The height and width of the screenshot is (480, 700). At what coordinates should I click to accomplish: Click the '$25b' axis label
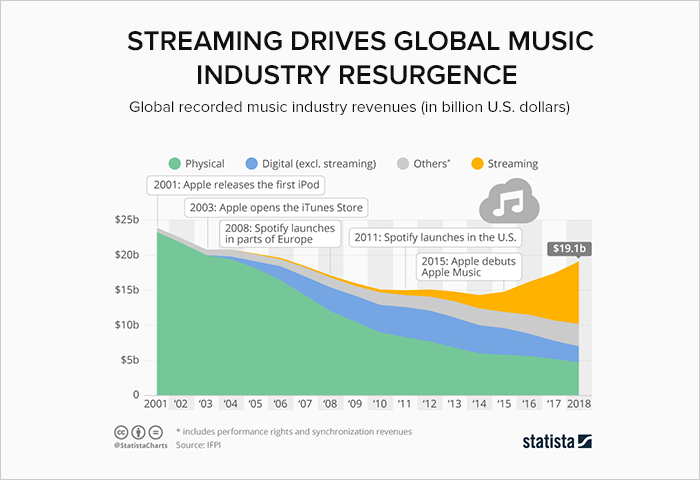[x=127, y=220]
